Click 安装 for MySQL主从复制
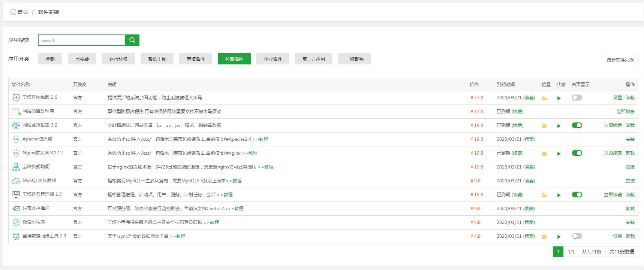Image resolution: width=644 pixels, height=270 pixels. click(630, 180)
